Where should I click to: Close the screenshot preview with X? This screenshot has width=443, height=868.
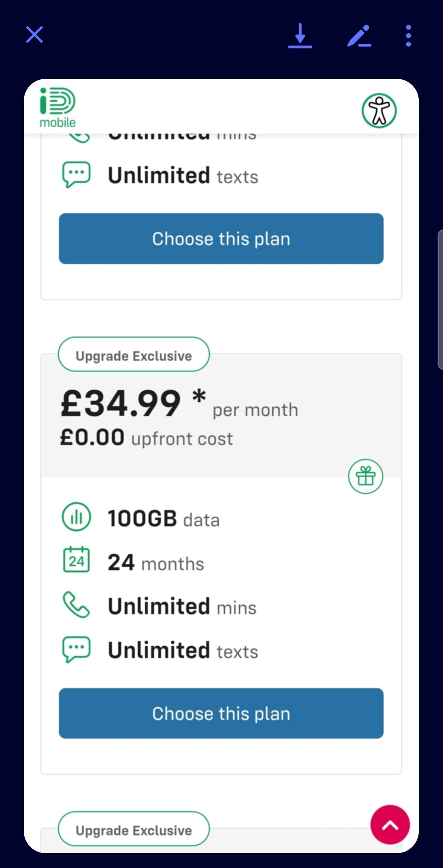(34, 35)
